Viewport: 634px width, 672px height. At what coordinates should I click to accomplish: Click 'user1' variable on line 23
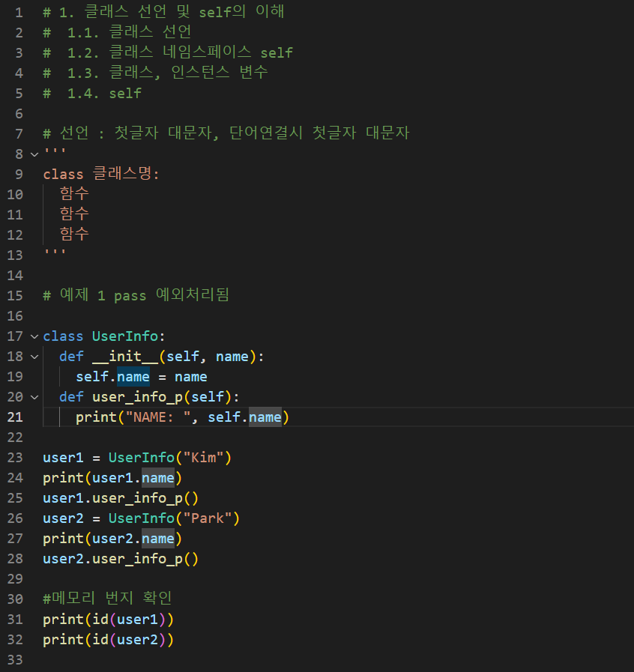(x=63, y=458)
